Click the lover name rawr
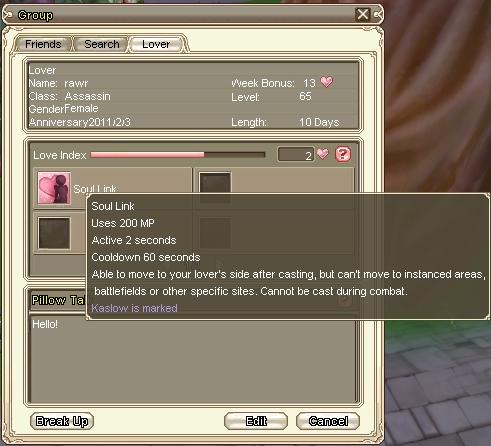The height and width of the screenshot is (446, 491). (x=76, y=83)
